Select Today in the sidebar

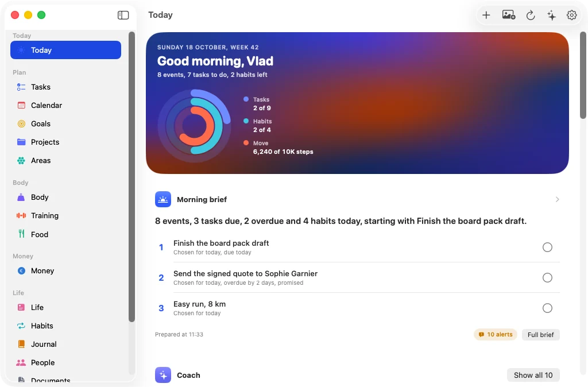click(65, 50)
